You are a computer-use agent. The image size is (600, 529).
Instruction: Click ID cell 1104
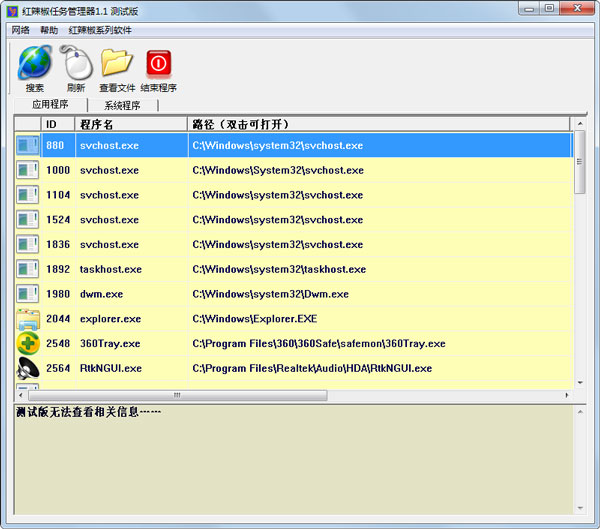click(58, 195)
